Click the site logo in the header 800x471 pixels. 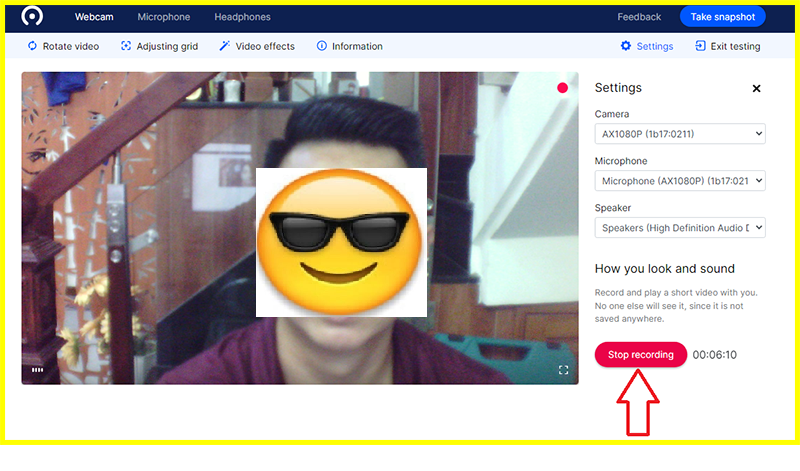click(33, 17)
